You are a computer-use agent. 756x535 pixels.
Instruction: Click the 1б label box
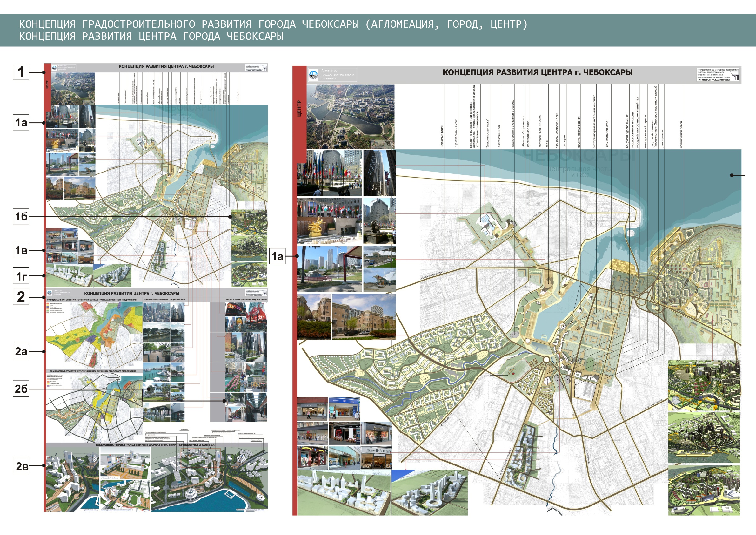tap(21, 216)
